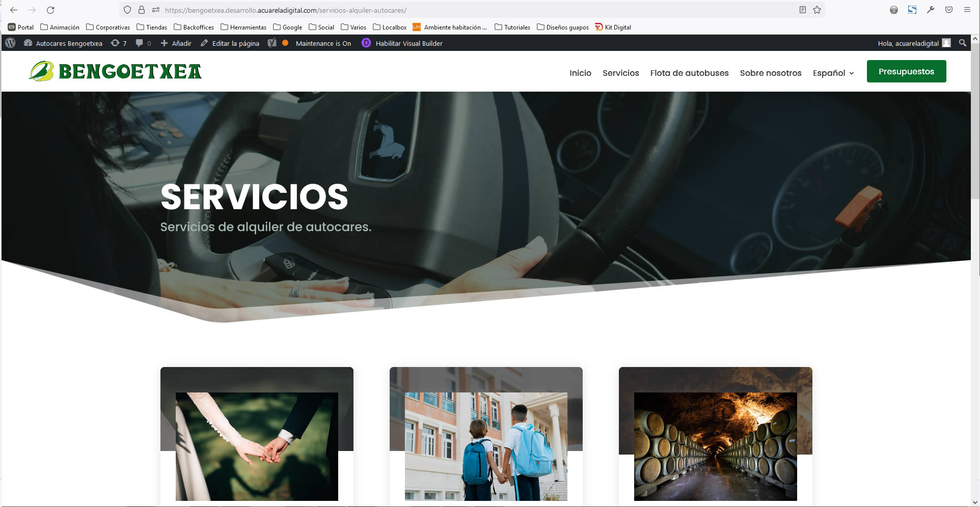Click Habilitar Visual Builder

(x=402, y=43)
